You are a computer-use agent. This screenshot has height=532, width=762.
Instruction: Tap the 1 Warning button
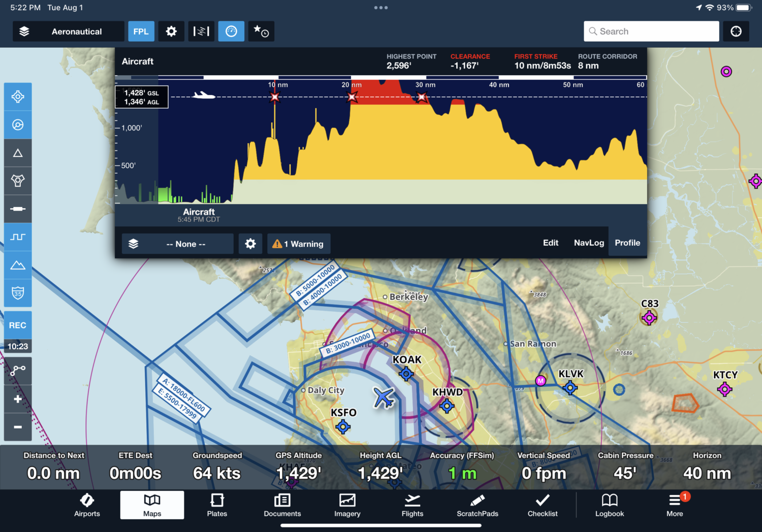coord(299,244)
